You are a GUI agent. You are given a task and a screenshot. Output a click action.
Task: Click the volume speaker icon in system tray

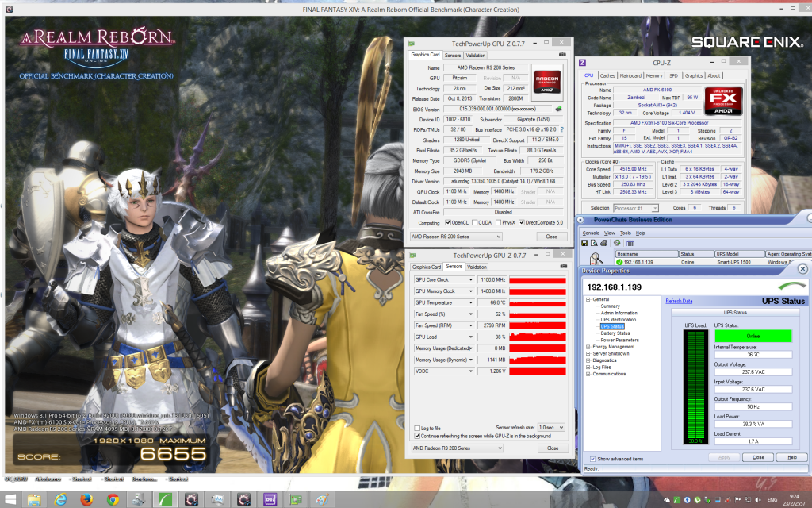(757, 500)
